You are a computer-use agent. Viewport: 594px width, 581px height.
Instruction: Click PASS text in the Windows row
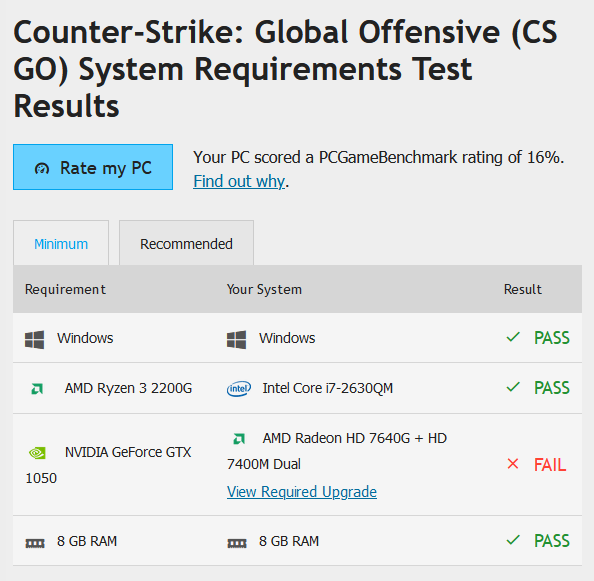552,337
